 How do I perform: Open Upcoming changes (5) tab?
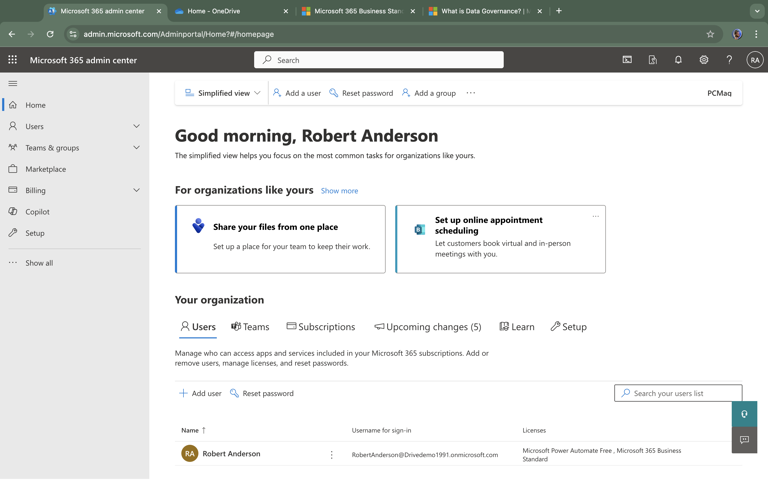tap(428, 327)
